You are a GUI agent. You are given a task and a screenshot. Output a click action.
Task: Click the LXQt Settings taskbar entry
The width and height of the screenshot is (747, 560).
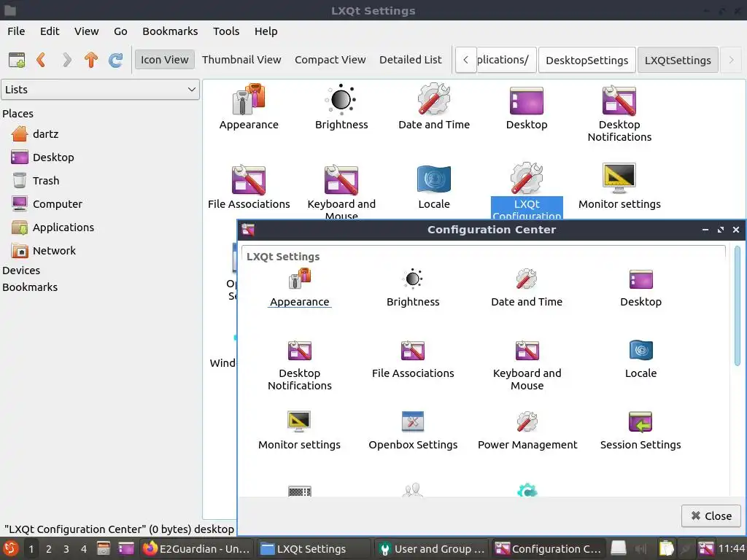coord(314,548)
